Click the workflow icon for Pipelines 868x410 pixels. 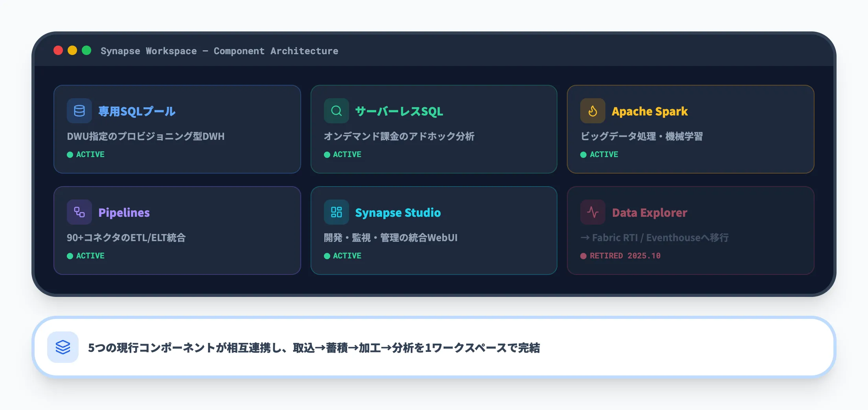point(79,212)
